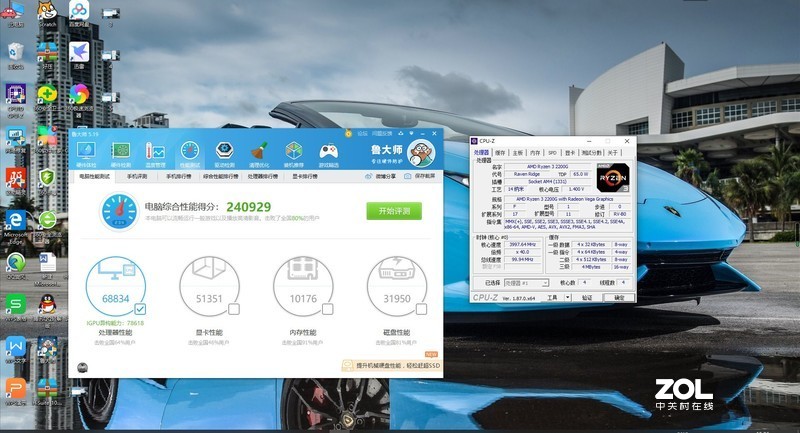Click the Weibo share icon
The image size is (800, 433).
pos(369,176)
